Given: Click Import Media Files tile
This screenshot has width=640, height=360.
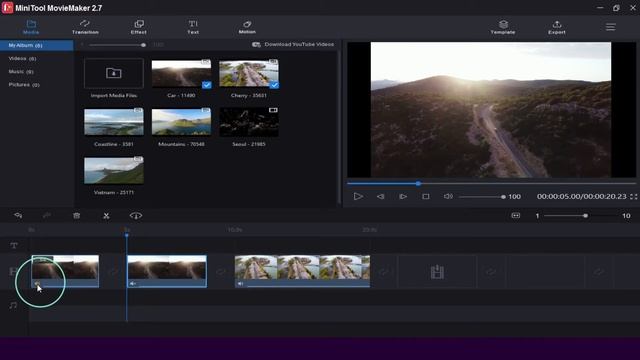Looking at the screenshot, I should 114,73.
